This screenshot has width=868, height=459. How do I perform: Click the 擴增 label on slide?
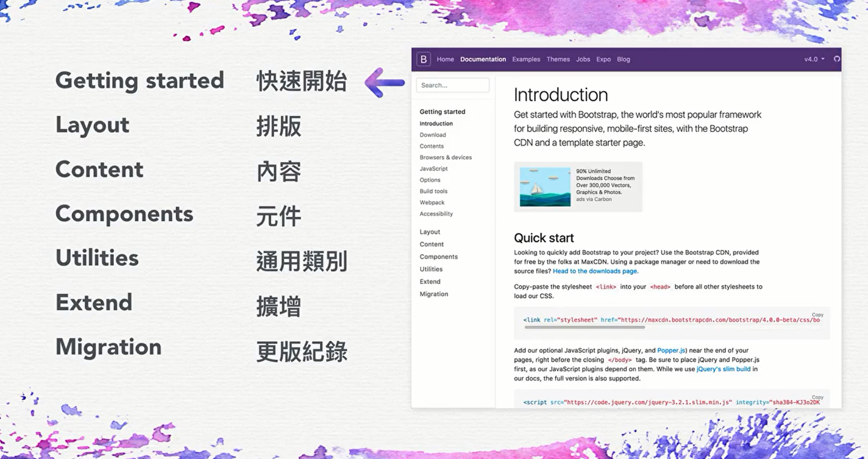tap(279, 307)
